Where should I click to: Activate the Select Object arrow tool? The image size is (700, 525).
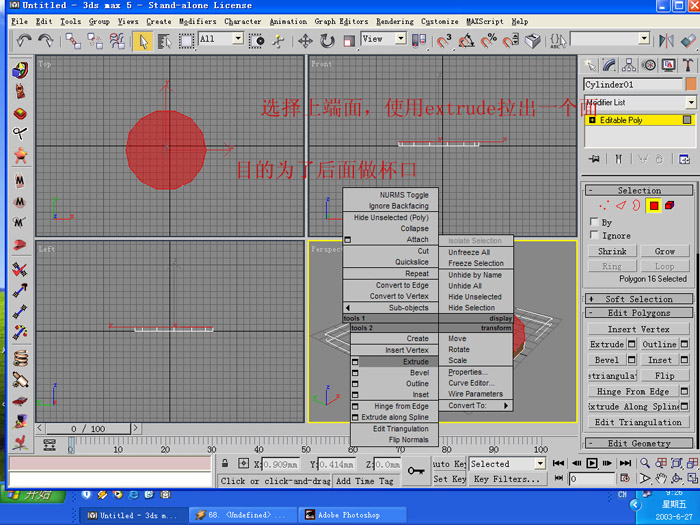pyautogui.click(x=143, y=41)
